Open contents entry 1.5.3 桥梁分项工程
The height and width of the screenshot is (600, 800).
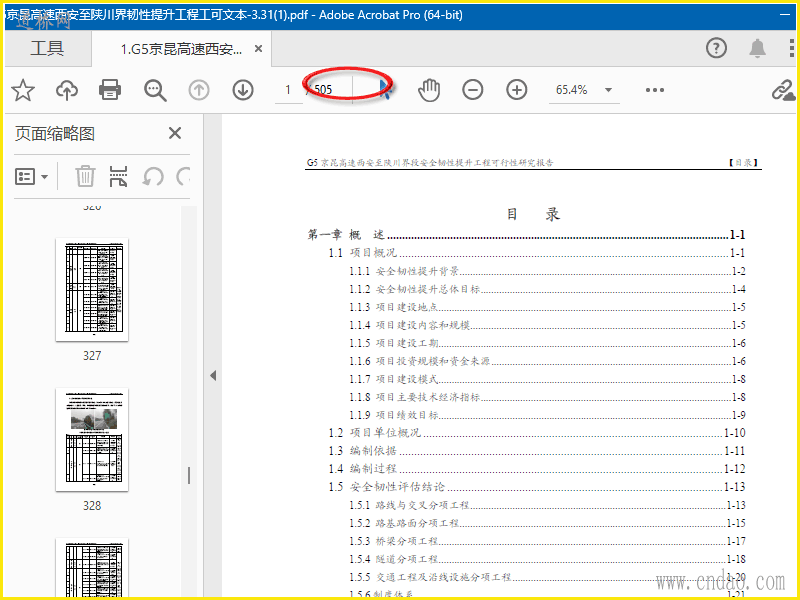(x=547, y=541)
